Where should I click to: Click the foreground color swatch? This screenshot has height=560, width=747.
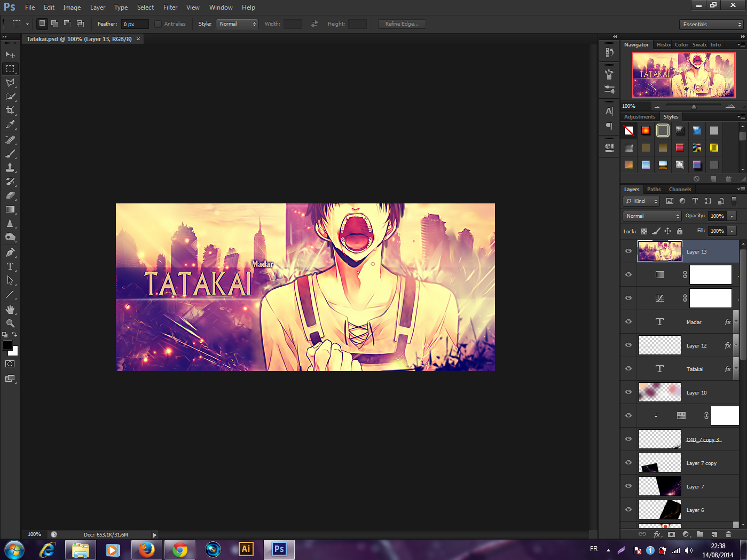click(x=7, y=345)
